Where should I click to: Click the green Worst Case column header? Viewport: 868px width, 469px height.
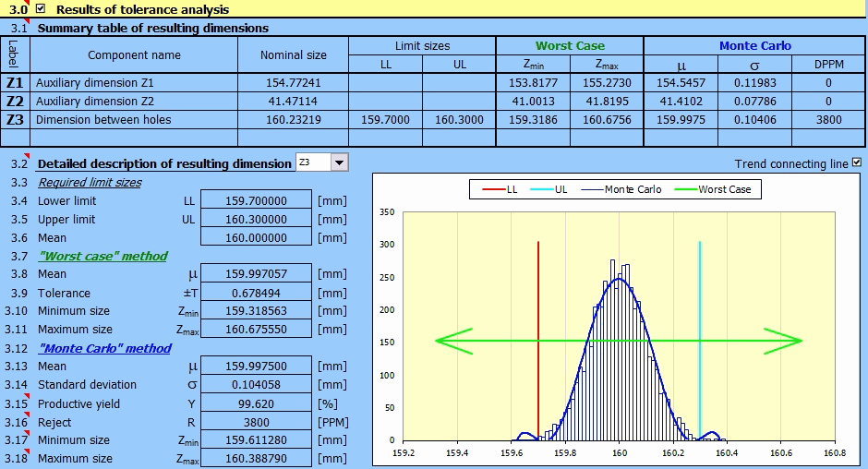click(569, 46)
